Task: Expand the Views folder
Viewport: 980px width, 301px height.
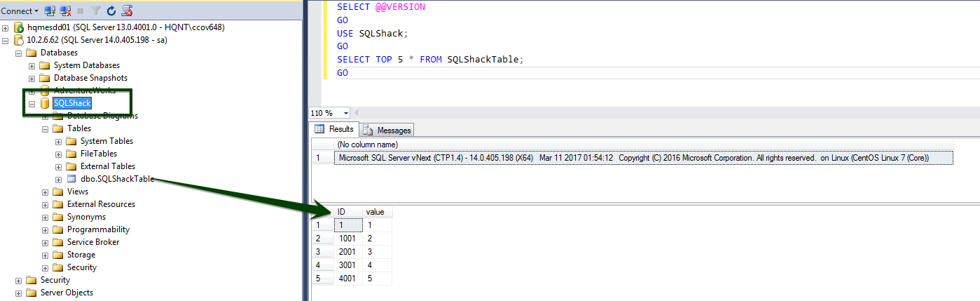Action: click(x=46, y=192)
